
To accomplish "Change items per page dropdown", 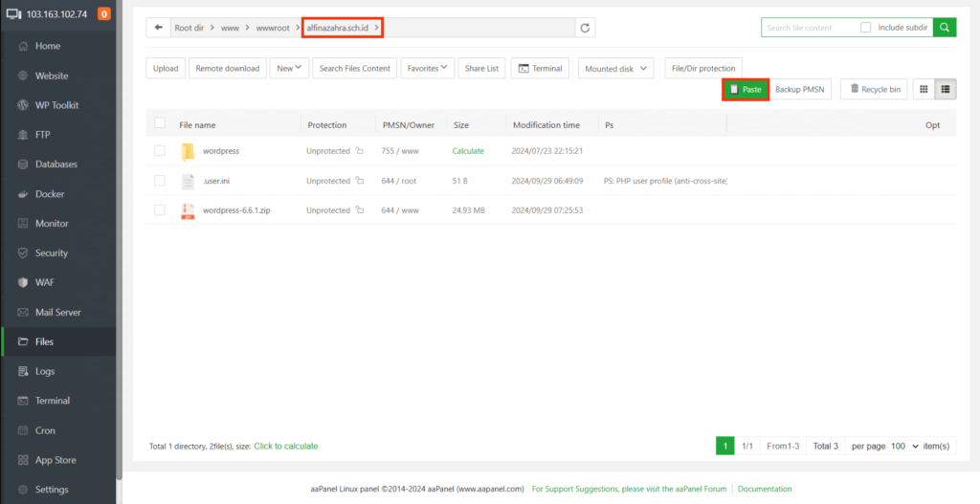I will click(x=903, y=446).
